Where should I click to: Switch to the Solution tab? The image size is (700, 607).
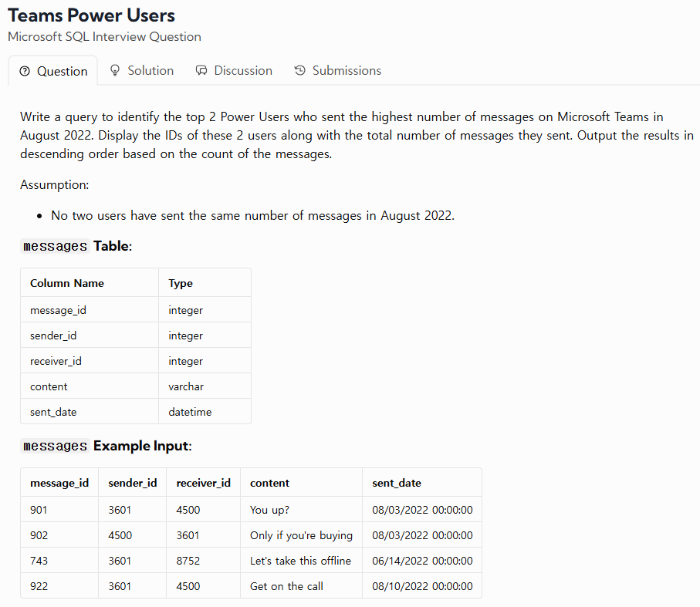141,70
